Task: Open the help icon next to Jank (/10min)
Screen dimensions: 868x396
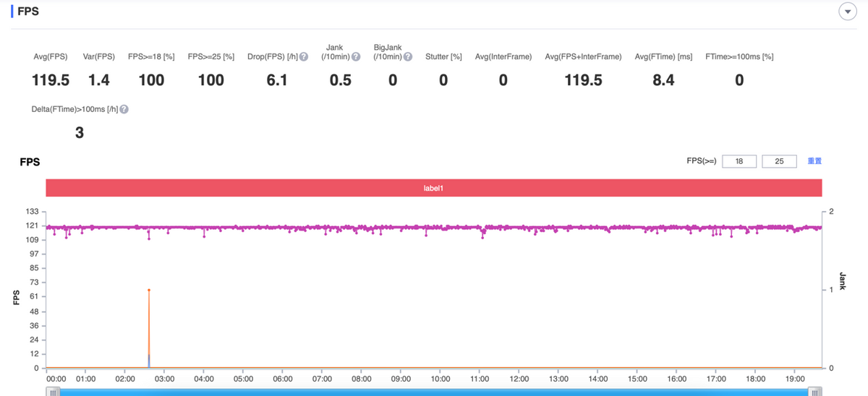Action: (x=355, y=57)
